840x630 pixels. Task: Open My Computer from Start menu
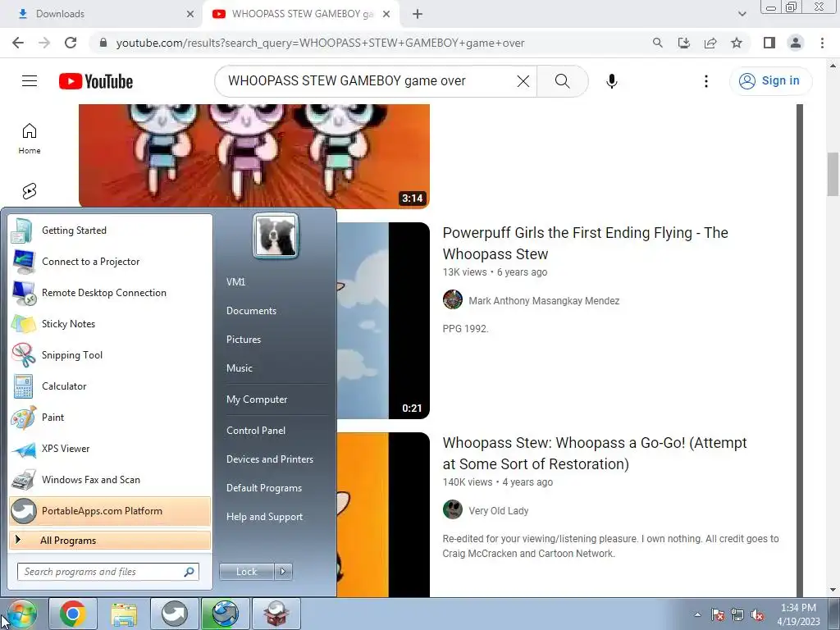tap(257, 399)
